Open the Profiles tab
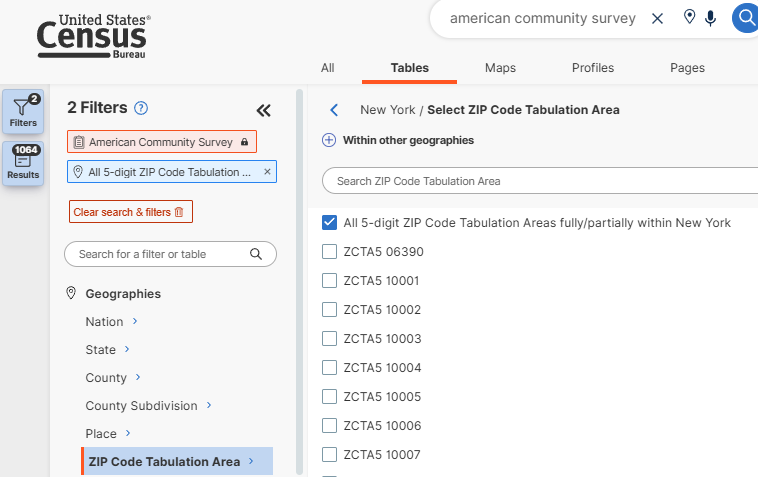Screen dimensions: 758x477 (593, 68)
